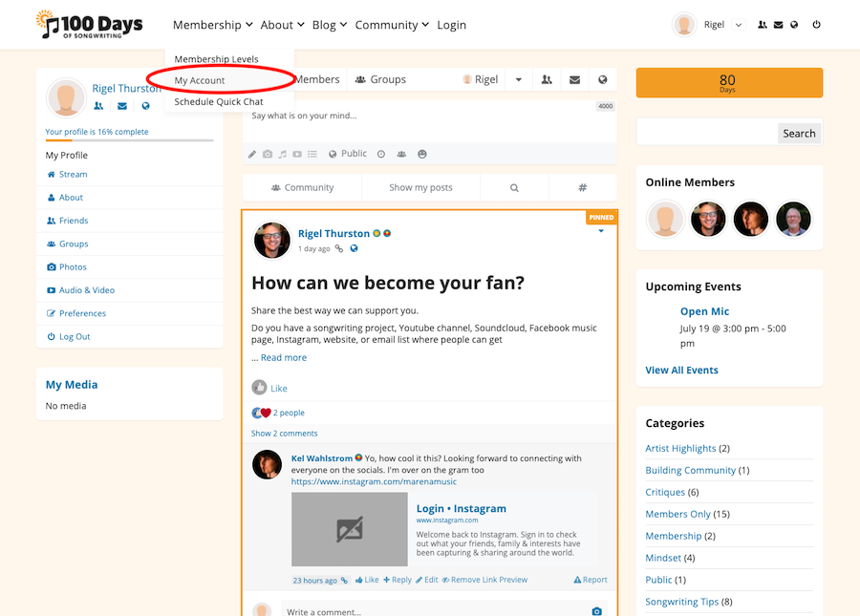Click View All Events link
This screenshot has width=860, height=616.
(x=681, y=370)
